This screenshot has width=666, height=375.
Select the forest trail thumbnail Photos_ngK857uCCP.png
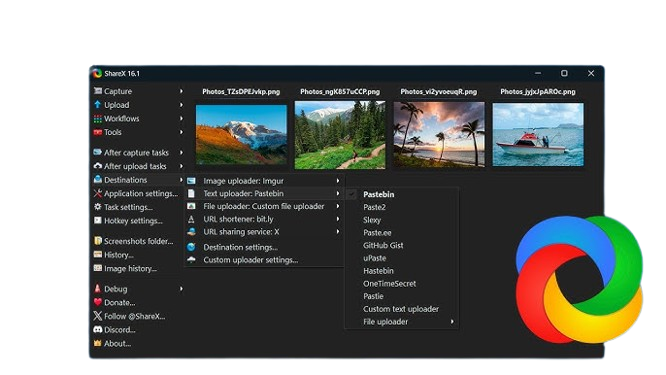[340, 135]
